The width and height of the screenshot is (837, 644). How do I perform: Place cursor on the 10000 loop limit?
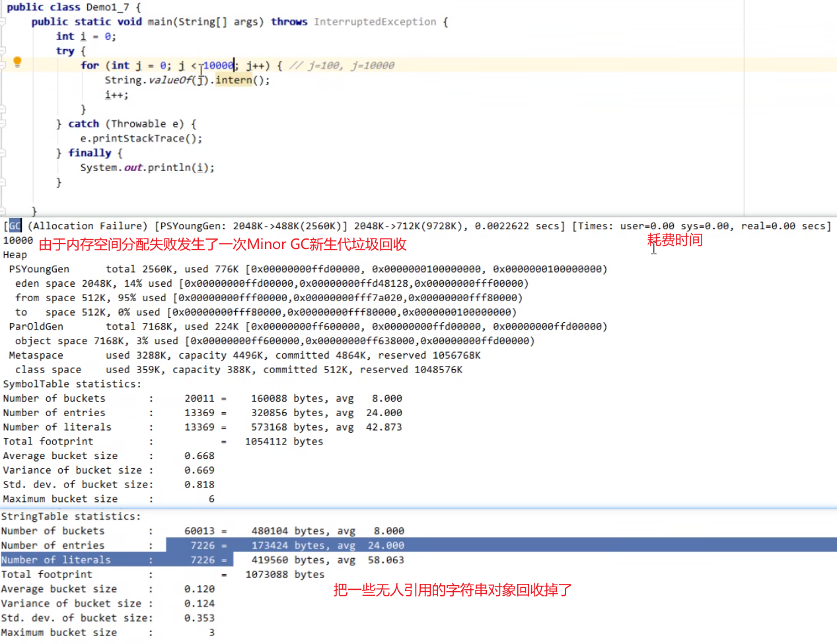(x=218, y=65)
